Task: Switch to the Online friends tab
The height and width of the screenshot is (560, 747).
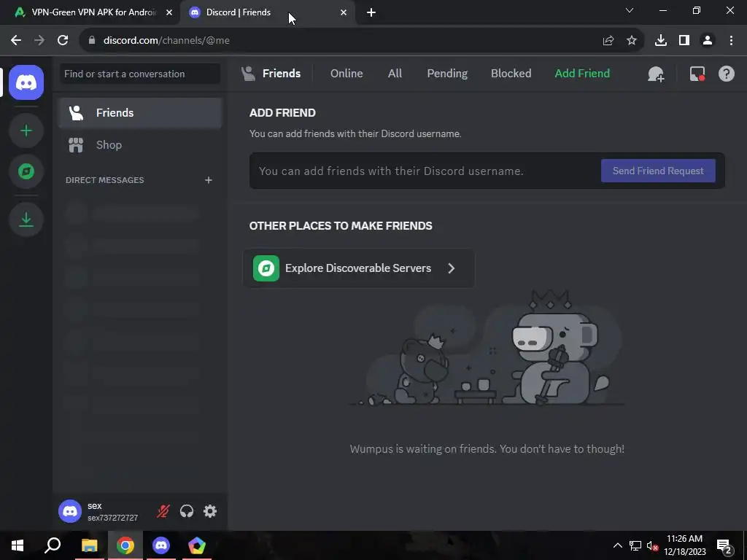Action: (x=347, y=74)
